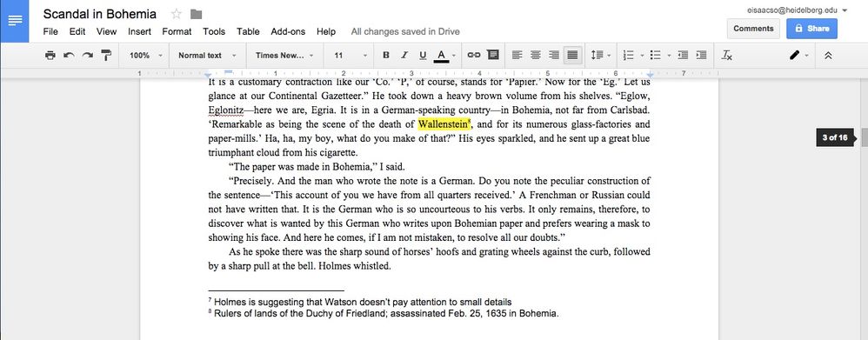Open the Edit menu

(77, 31)
